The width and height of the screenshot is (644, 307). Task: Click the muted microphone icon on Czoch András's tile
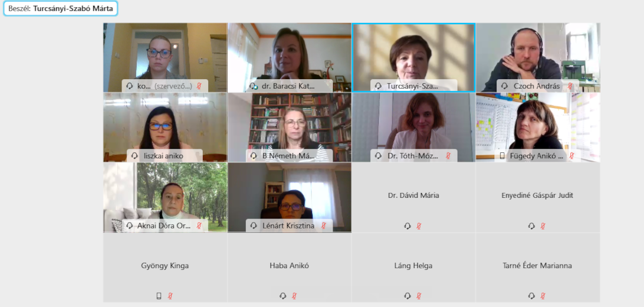click(x=570, y=86)
